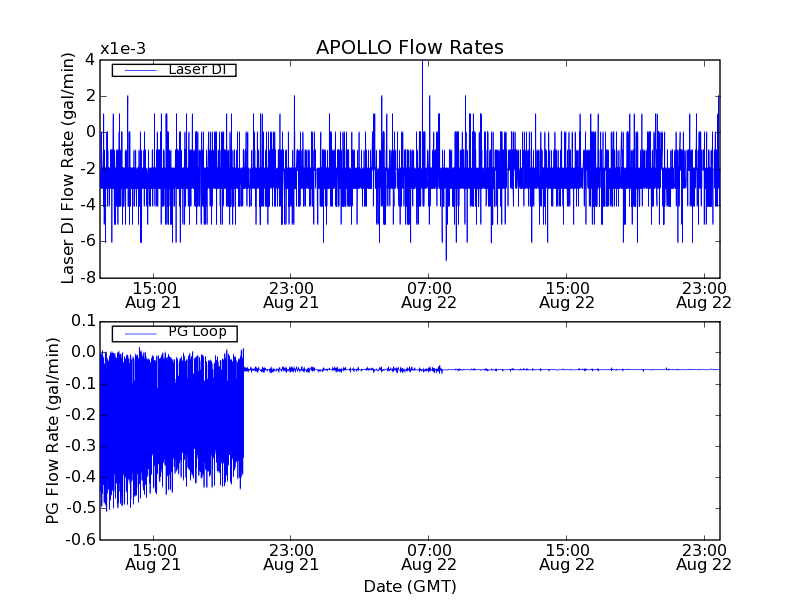Screen dimensions: 800x600
Task: Click the '15:00 Aug 22' label under the top plot
Action: tap(567, 295)
